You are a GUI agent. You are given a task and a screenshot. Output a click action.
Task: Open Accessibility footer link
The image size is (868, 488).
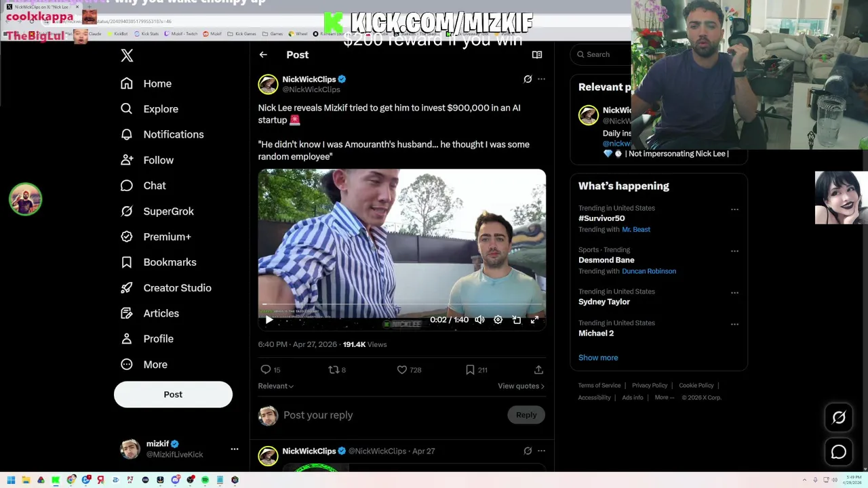595,398
